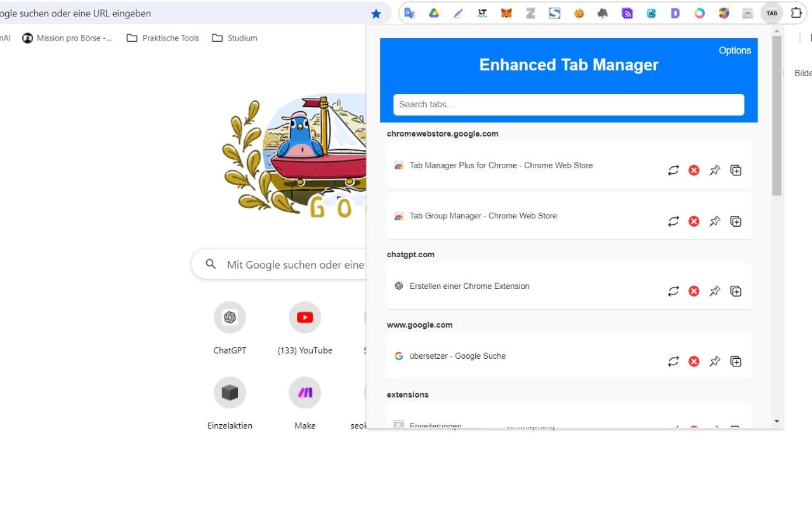
Task: Open the ChatGPT shortcut tile
Action: coord(230,329)
